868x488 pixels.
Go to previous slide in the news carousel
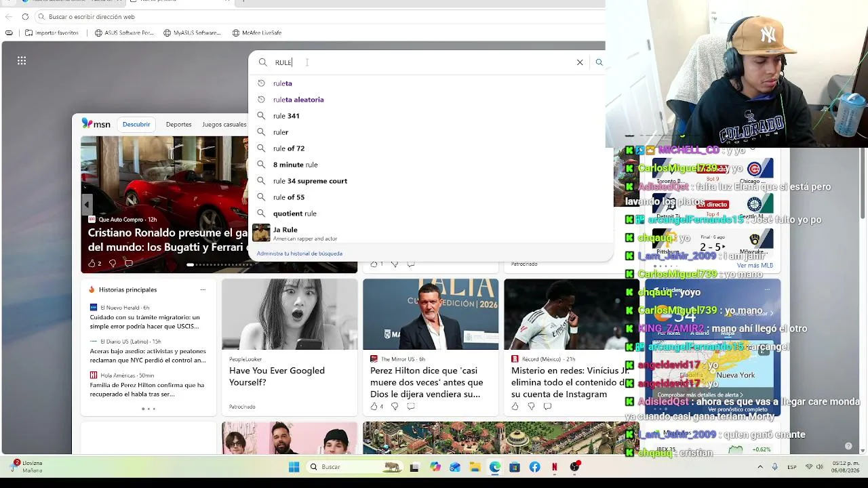click(87, 204)
